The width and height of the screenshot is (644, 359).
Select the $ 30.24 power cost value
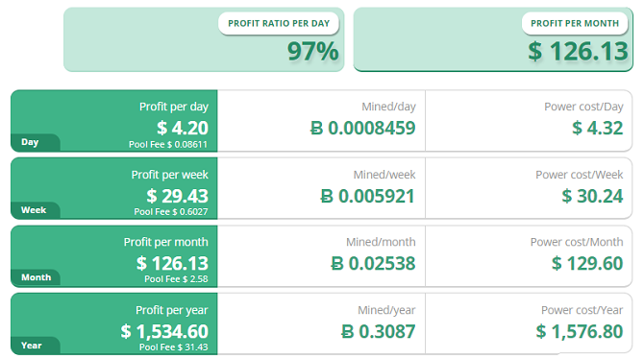[593, 196]
